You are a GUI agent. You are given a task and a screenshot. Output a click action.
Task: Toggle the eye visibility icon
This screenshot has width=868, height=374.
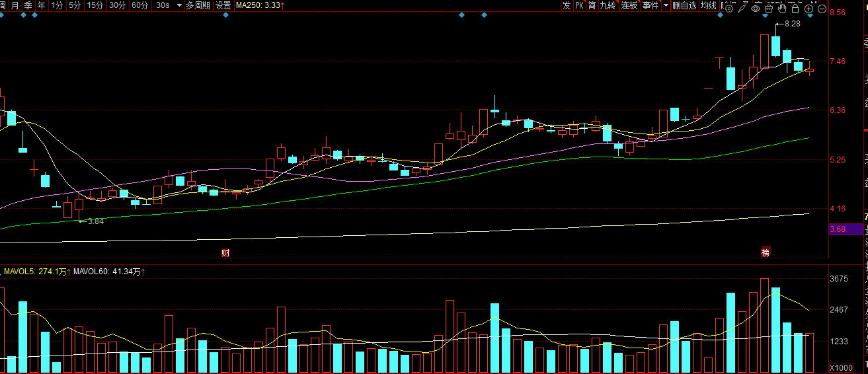click(x=756, y=9)
